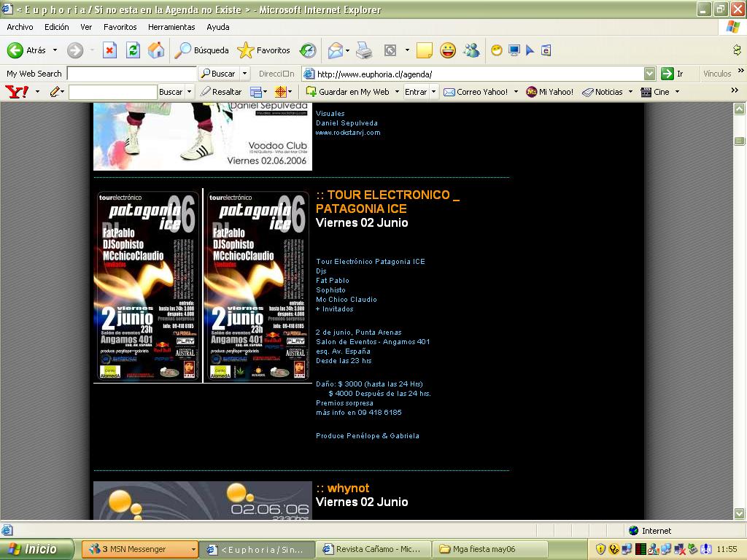The height and width of the screenshot is (560, 747).
Task: Click the blue arrow flag toolbar icon
Action: coord(530,50)
